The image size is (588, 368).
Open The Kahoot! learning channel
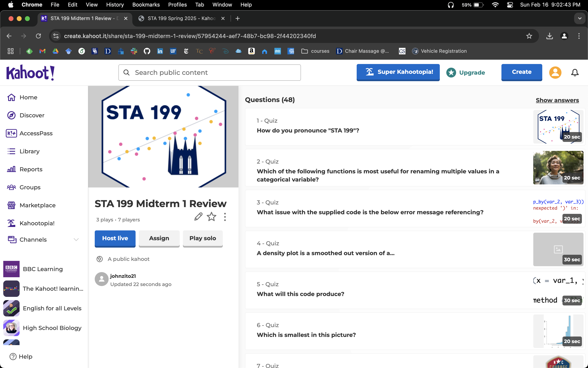[x=43, y=289]
